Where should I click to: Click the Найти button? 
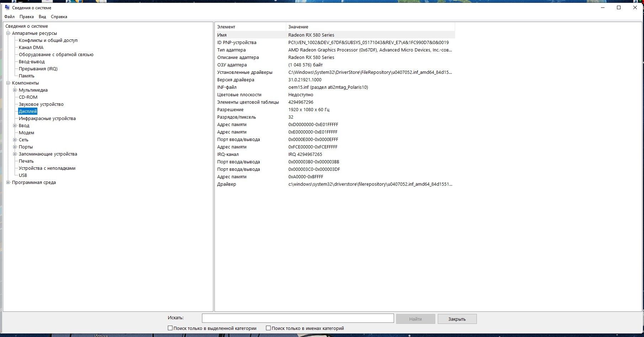click(x=415, y=319)
